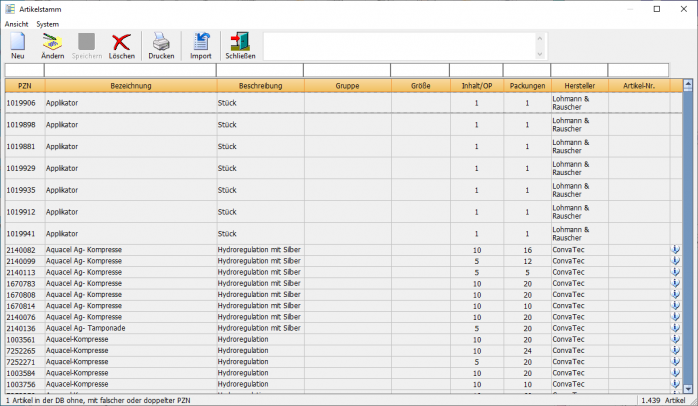
Task: Click info icon in row 2140082
Action: click(675, 250)
